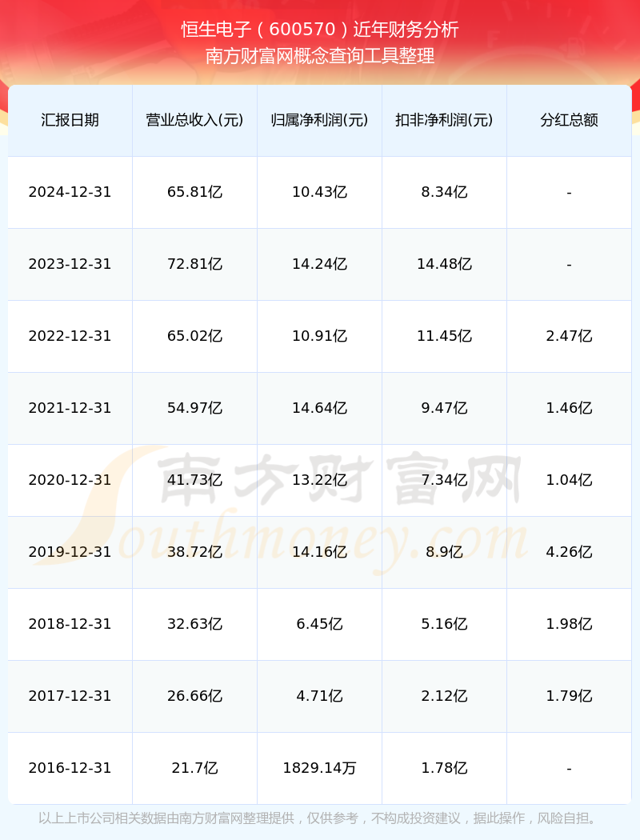Click net profit value 13.22亿
The width and height of the screenshot is (640, 840).
[320, 480]
